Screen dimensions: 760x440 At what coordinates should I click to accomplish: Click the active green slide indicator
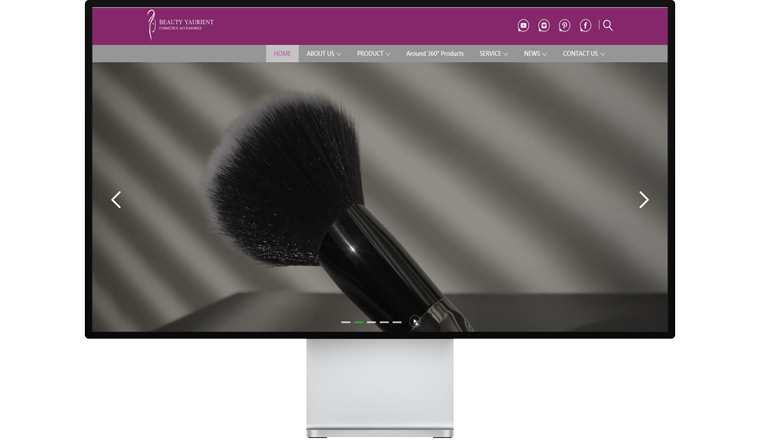(x=359, y=322)
